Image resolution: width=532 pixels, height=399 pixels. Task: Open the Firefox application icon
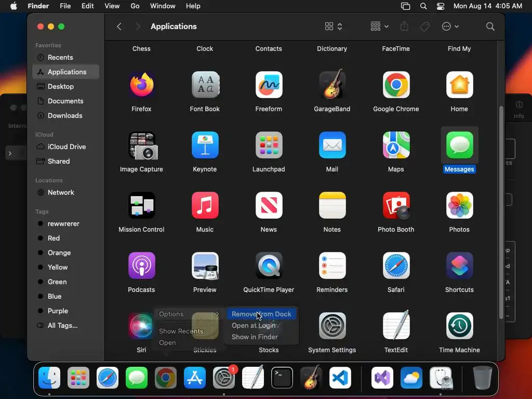(x=141, y=85)
